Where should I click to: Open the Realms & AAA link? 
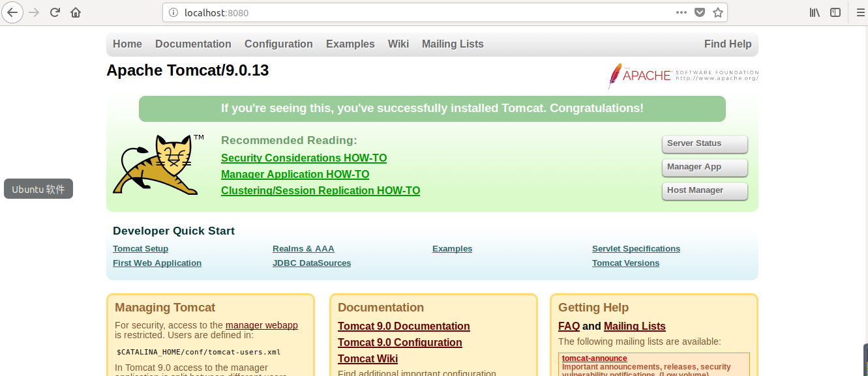[x=303, y=249]
